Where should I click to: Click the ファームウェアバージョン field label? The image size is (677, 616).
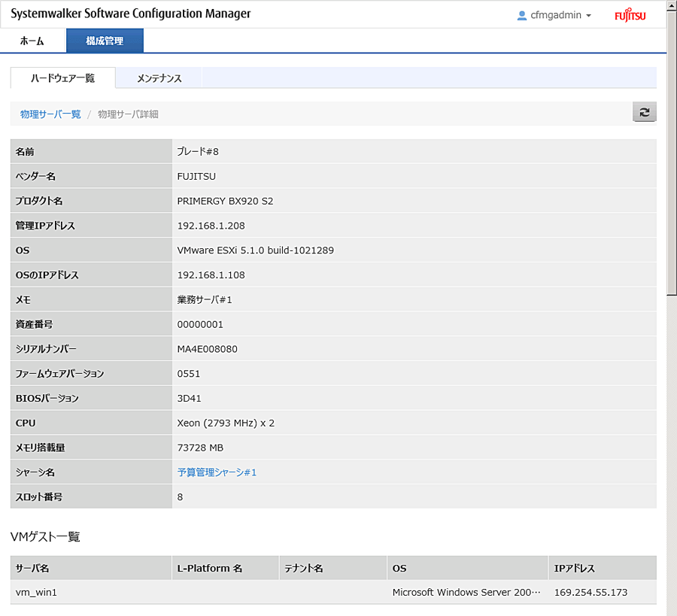click(60, 373)
